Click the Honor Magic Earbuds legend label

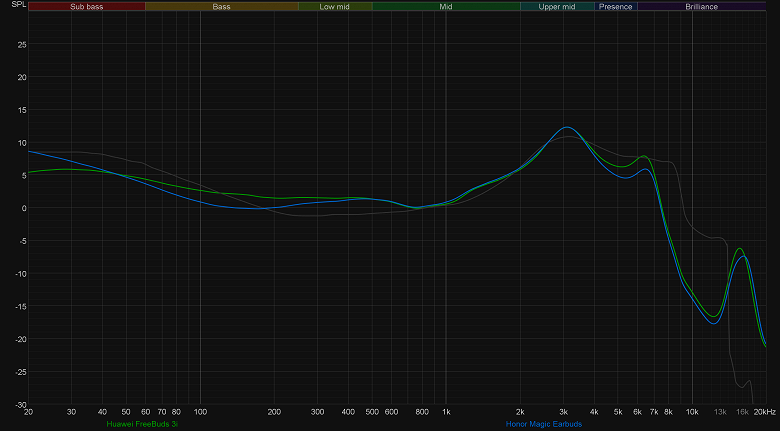[544, 424]
